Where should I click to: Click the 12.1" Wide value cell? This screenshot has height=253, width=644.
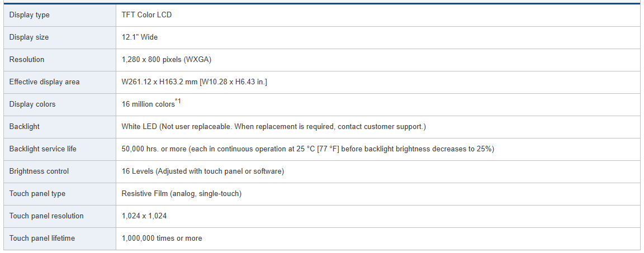click(139, 37)
